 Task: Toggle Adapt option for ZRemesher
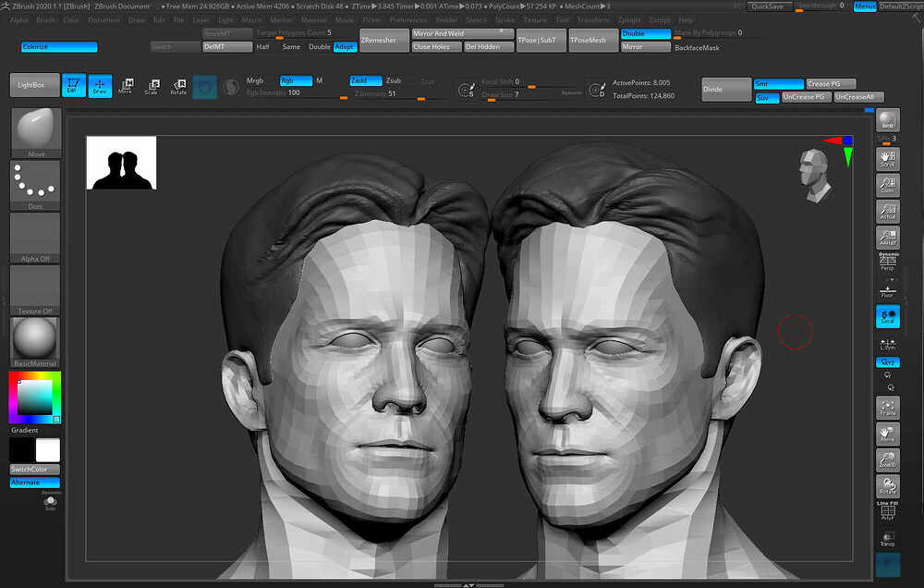345,47
